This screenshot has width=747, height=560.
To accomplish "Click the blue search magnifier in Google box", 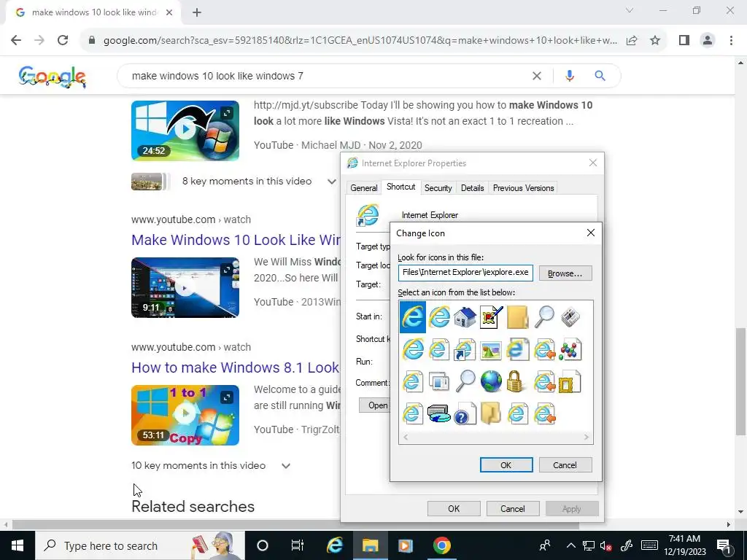I will point(600,76).
